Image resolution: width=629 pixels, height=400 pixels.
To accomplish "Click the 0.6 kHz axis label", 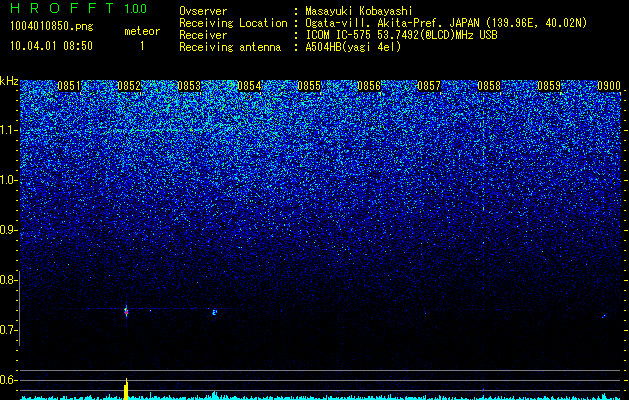I will click(9, 380).
